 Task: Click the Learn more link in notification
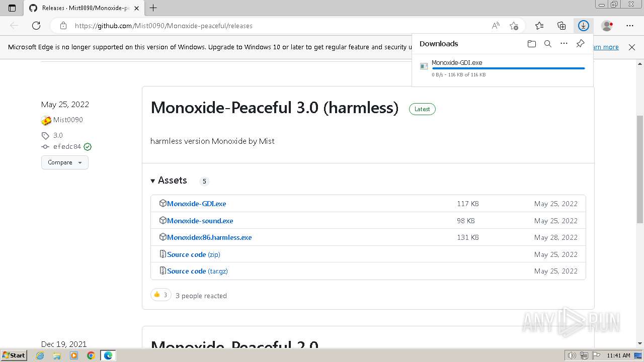point(606,47)
